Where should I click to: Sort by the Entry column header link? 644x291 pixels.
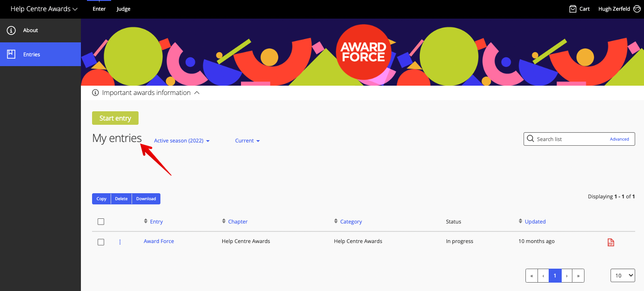tap(156, 222)
